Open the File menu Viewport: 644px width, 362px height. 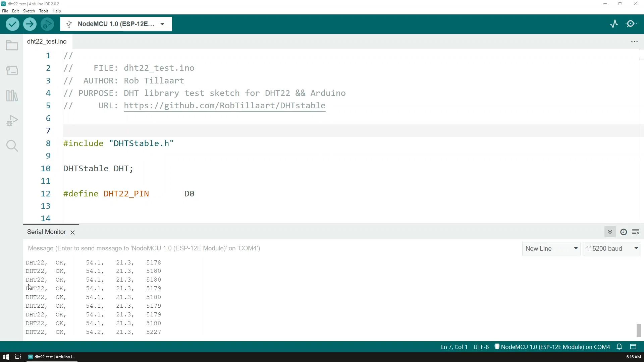[x=5, y=11]
